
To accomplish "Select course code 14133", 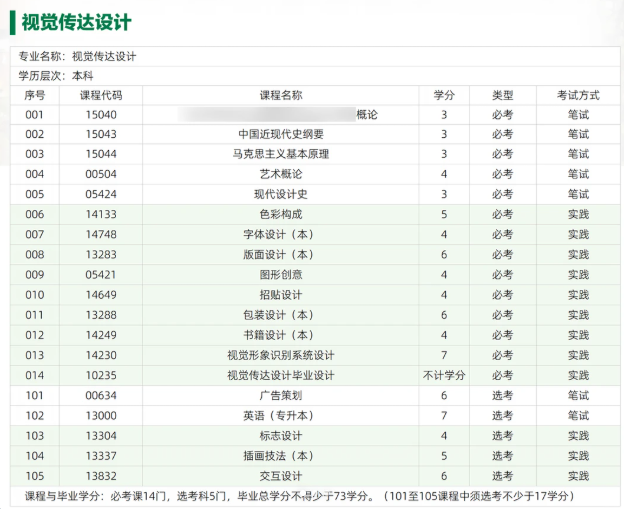I will (101, 215).
